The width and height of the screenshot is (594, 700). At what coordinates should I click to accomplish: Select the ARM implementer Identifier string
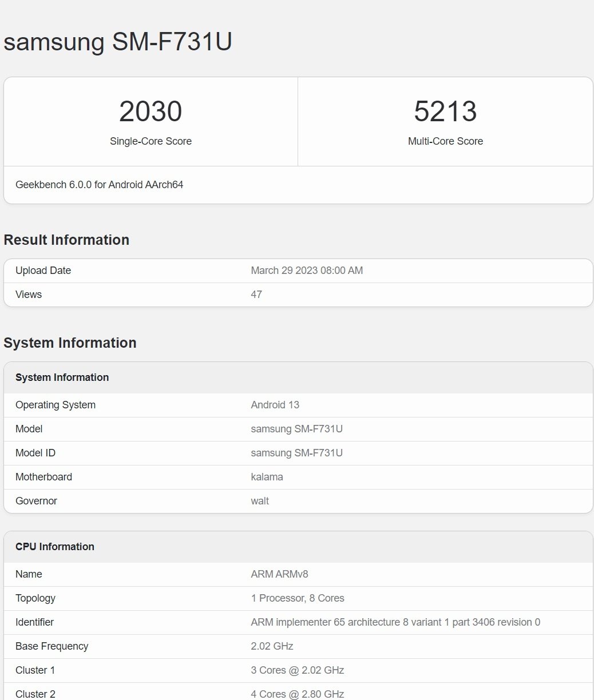pyautogui.click(x=395, y=622)
